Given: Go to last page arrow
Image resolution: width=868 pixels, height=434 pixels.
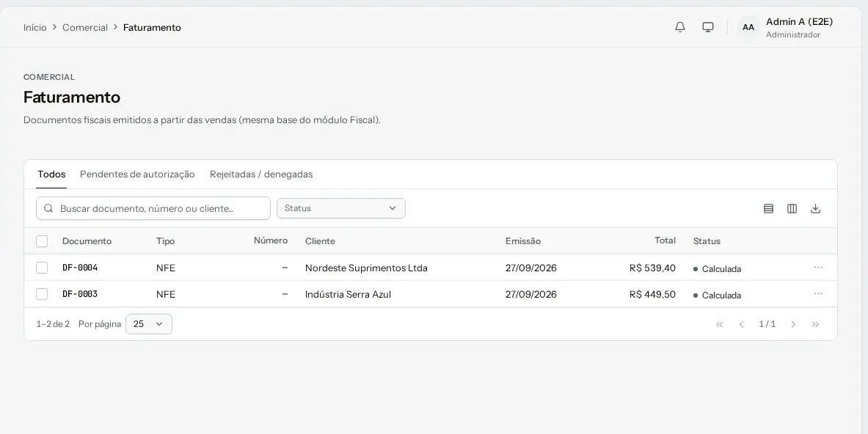Looking at the screenshot, I should pyautogui.click(x=815, y=325).
